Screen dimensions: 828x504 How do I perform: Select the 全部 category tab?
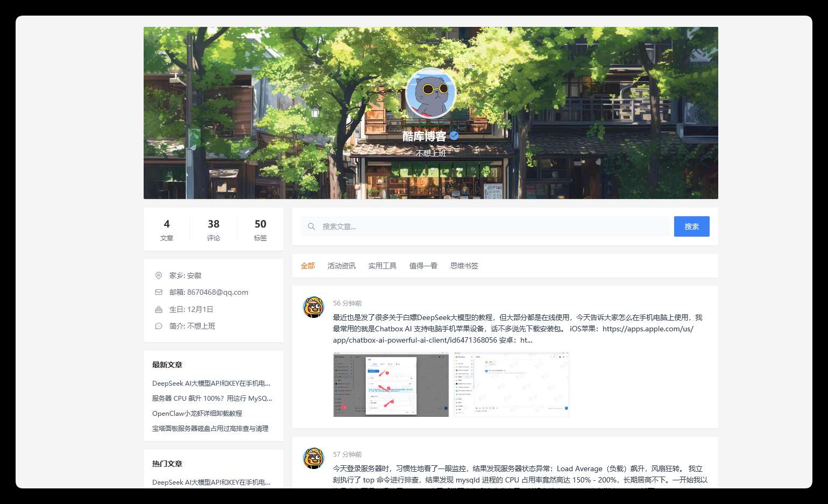308,266
